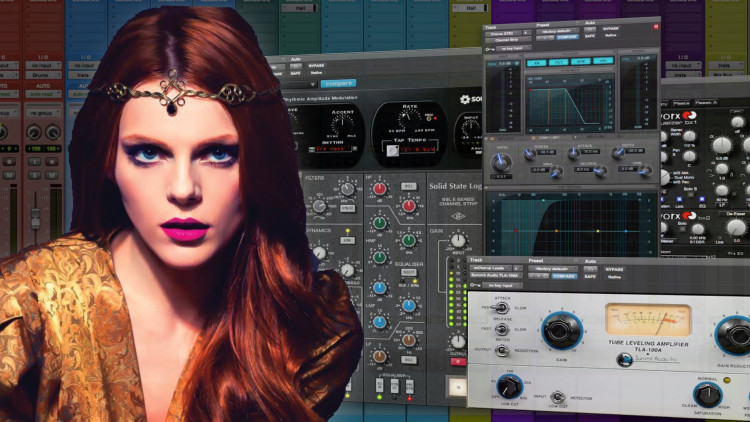Click the De-Esser knob in Brainworx bx2
750x422 pixels.
coord(736,228)
